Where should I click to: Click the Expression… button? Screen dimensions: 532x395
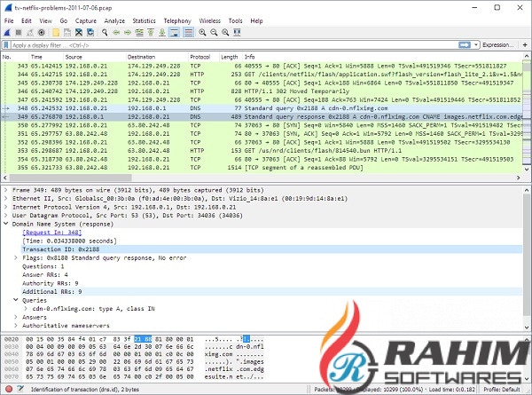pos(498,45)
